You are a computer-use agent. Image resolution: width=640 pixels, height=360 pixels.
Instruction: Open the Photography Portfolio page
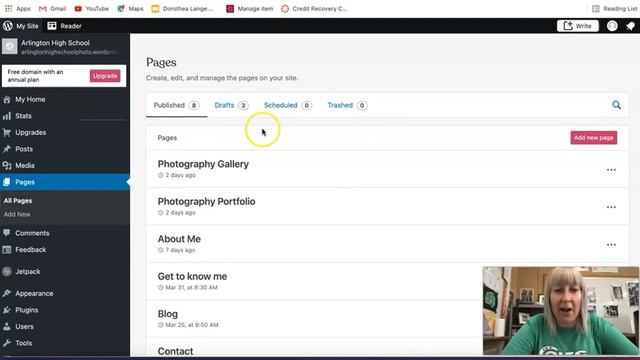[x=206, y=202]
